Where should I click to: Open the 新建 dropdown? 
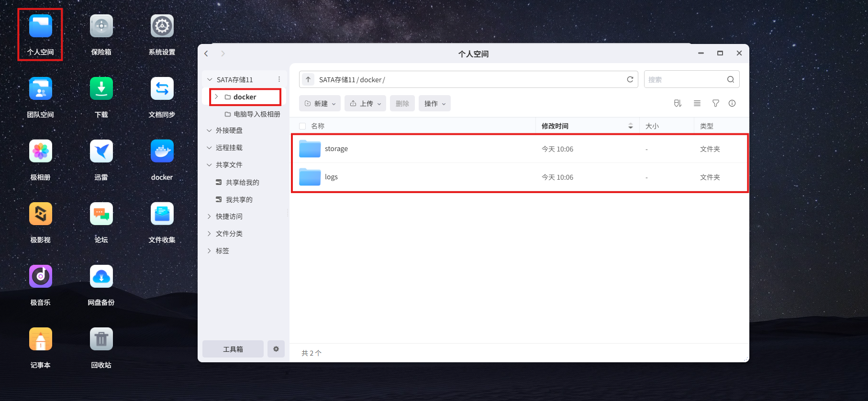coord(320,103)
